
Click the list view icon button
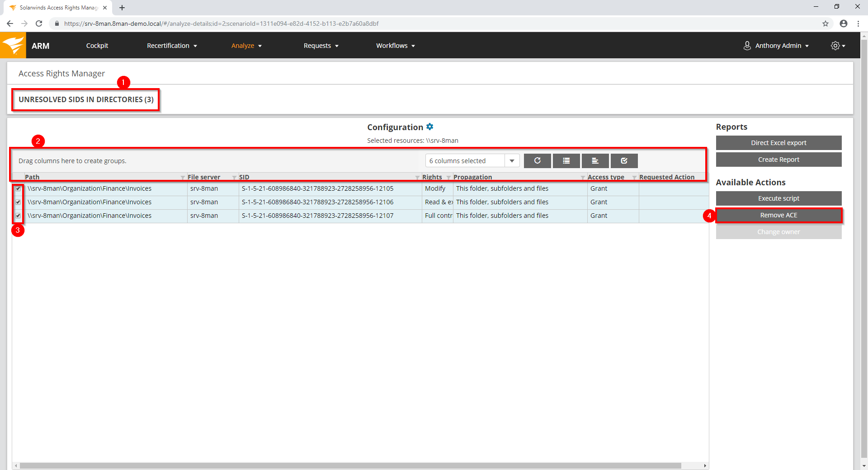[566, 161]
